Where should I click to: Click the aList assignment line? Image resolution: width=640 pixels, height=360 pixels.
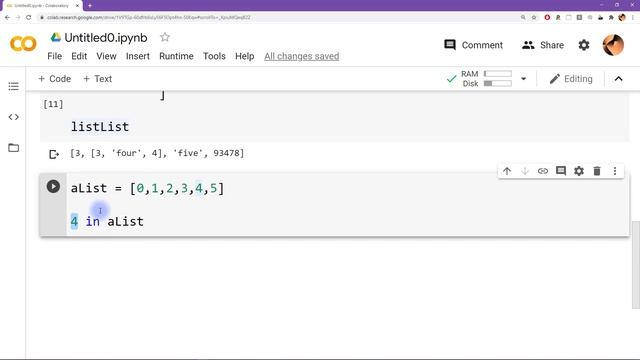pyautogui.click(x=147, y=188)
